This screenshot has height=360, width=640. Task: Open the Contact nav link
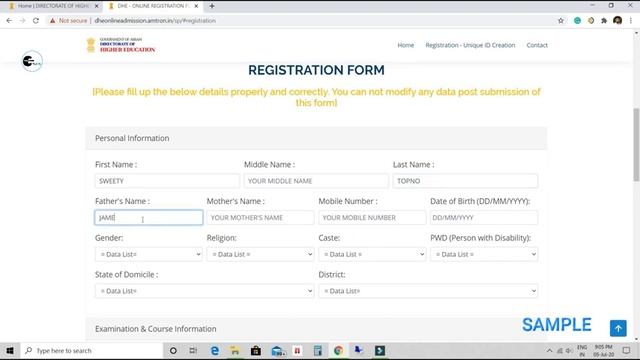(537, 45)
